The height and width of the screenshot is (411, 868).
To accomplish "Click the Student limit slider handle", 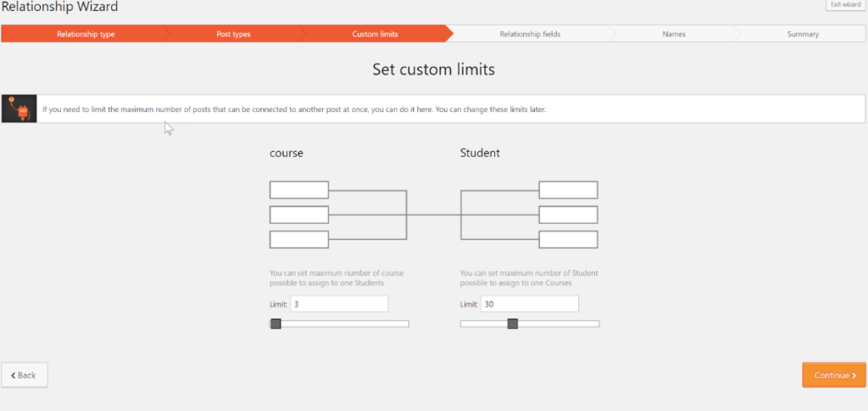I will click(x=512, y=324).
